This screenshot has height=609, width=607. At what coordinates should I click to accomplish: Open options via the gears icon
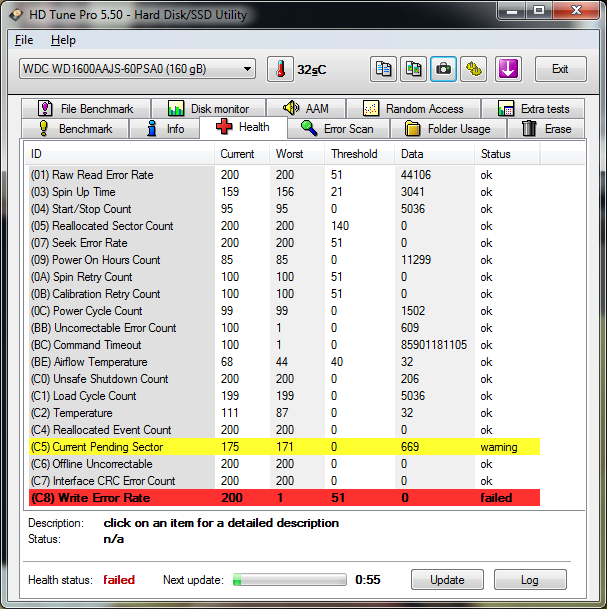pos(473,69)
